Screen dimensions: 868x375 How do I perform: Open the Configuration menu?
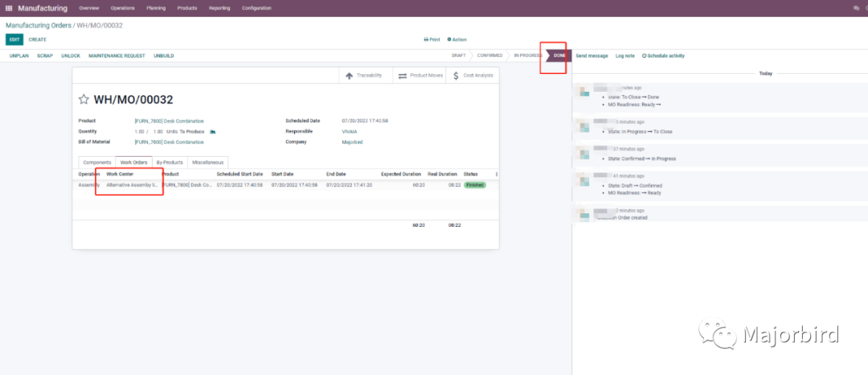pyautogui.click(x=256, y=7)
